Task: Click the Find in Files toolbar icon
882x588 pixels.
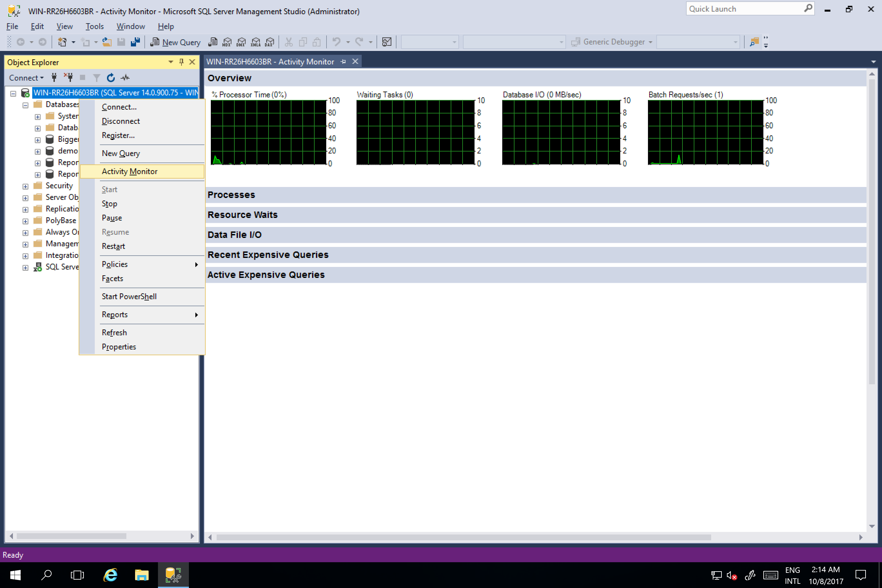Action: coord(754,42)
